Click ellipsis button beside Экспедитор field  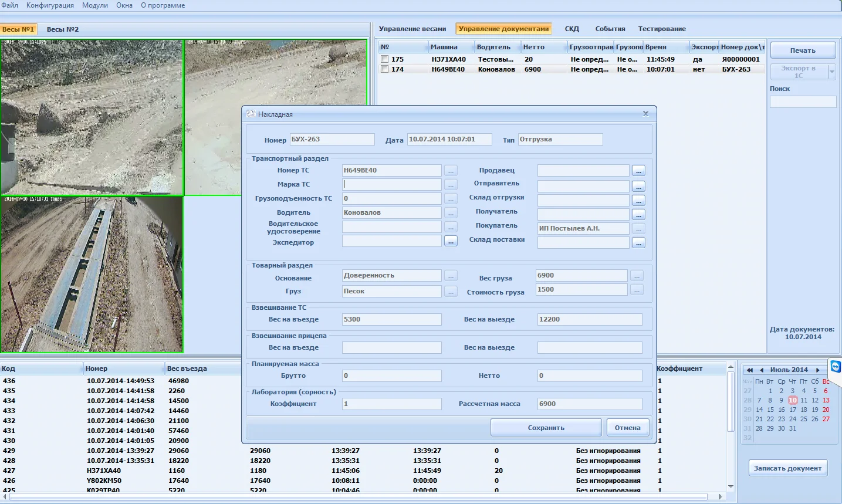451,241
